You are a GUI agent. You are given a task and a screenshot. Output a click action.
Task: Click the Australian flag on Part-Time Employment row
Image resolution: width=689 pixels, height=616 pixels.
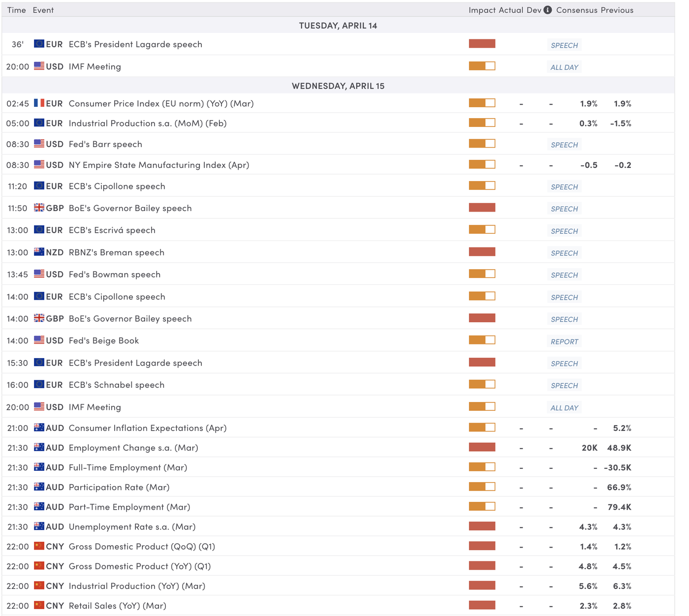point(39,506)
